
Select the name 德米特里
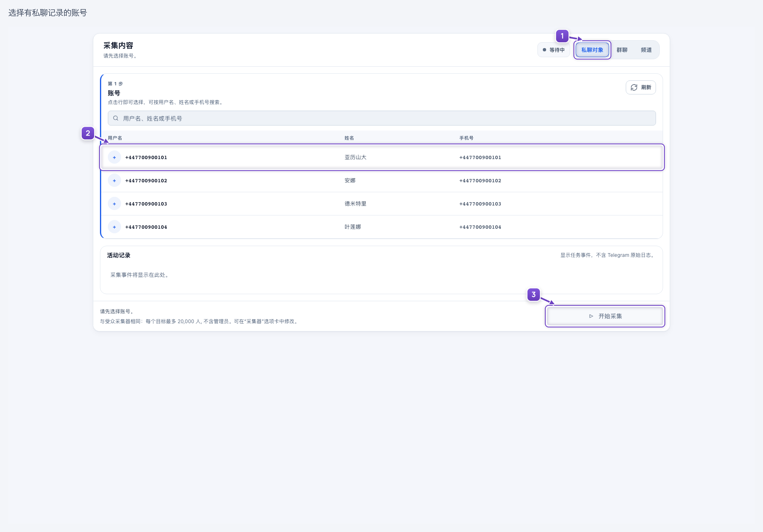pyautogui.click(x=355, y=204)
